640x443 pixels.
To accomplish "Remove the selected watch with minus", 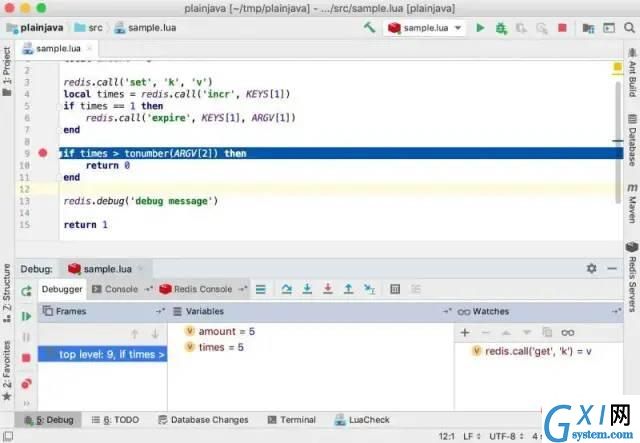I will 485,333.
